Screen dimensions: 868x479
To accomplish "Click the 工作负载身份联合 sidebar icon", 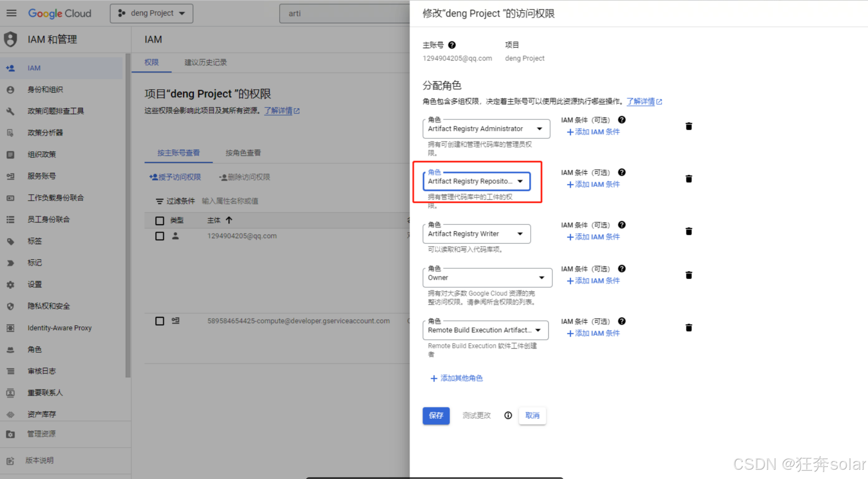I will [x=10, y=198].
